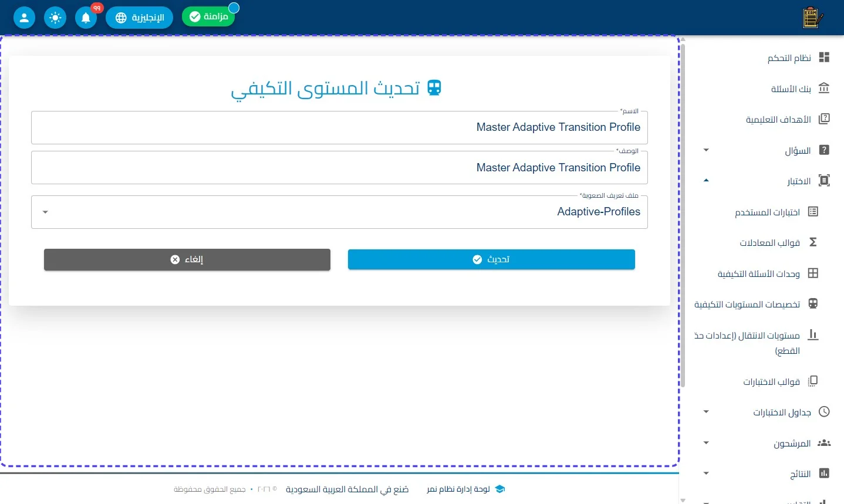
Task: Click the إلغاء cancel button
Action: (x=187, y=259)
